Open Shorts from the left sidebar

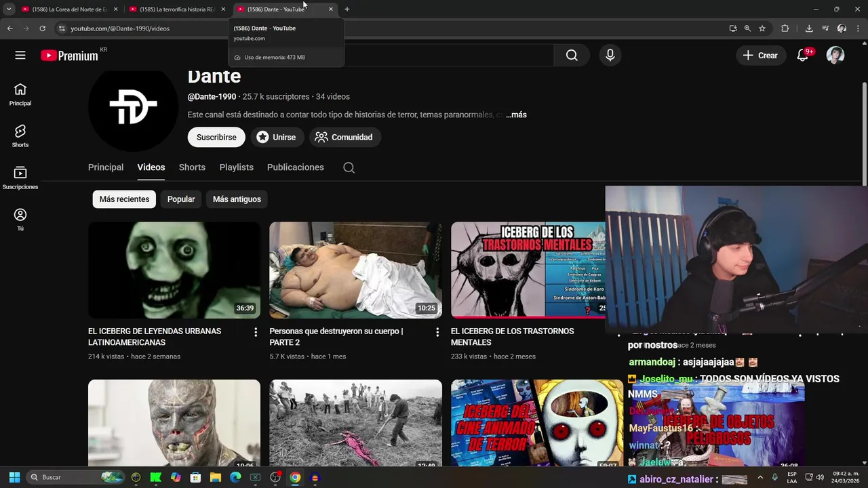(x=20, y=136)
